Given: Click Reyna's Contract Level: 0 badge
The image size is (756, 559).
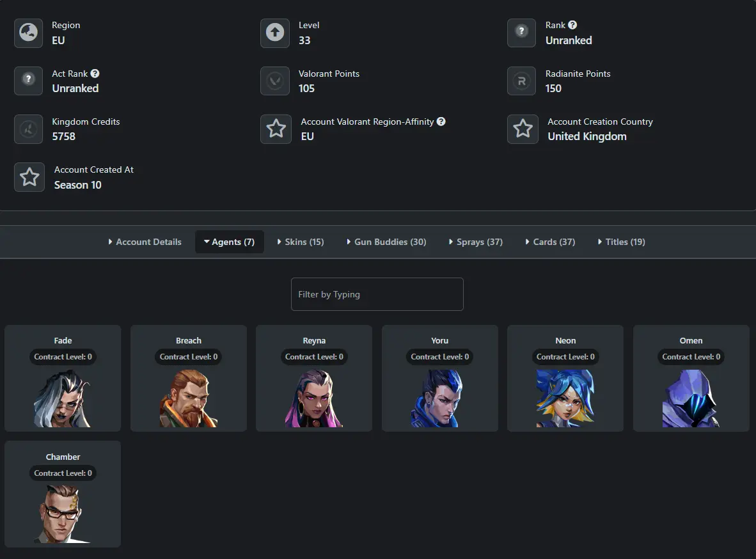Looking at the screenshot, I should (x=314, y=357).
